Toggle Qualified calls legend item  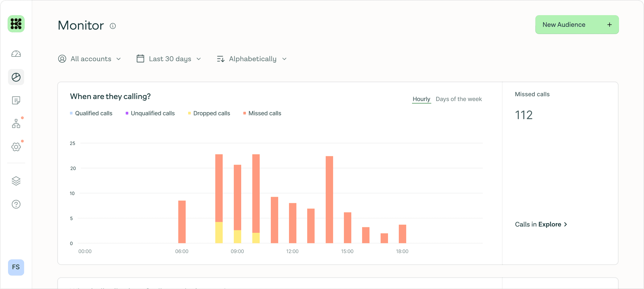click(91, 113)
